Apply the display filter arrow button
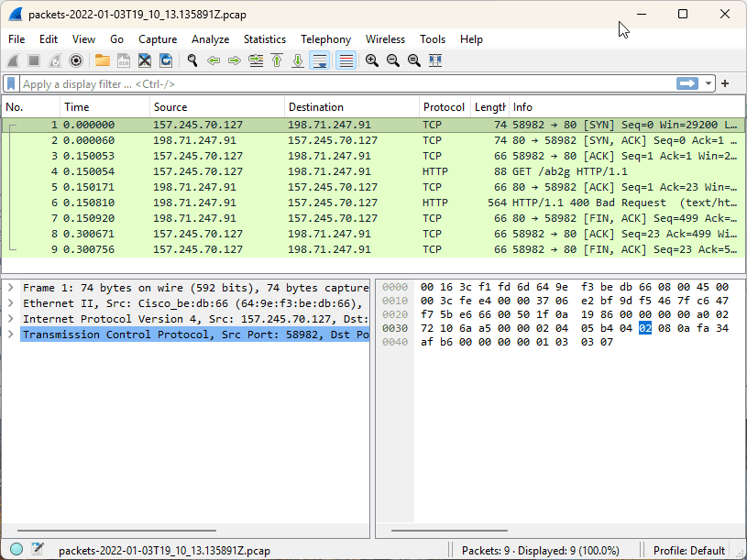 (687, 83)
